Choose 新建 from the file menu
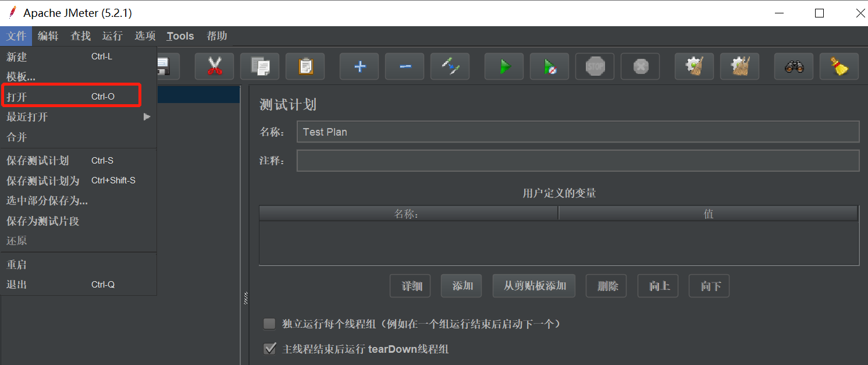 [79, 57]
